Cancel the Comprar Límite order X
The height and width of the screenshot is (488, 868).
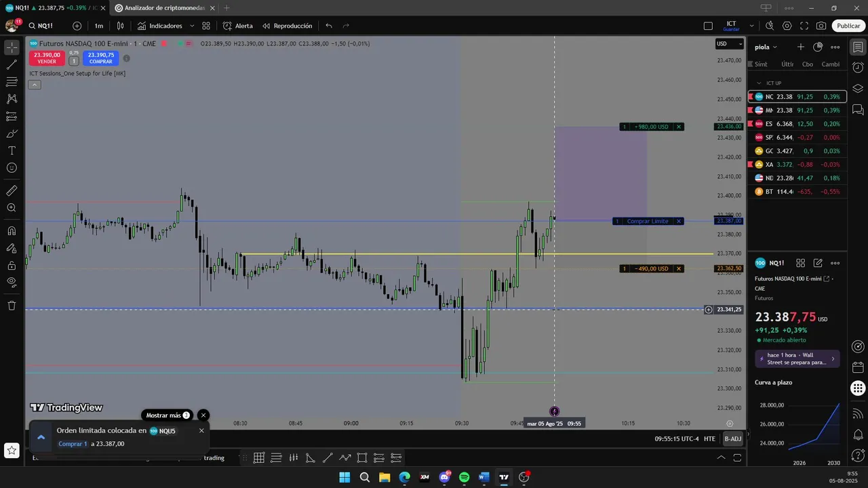(679, 222)
